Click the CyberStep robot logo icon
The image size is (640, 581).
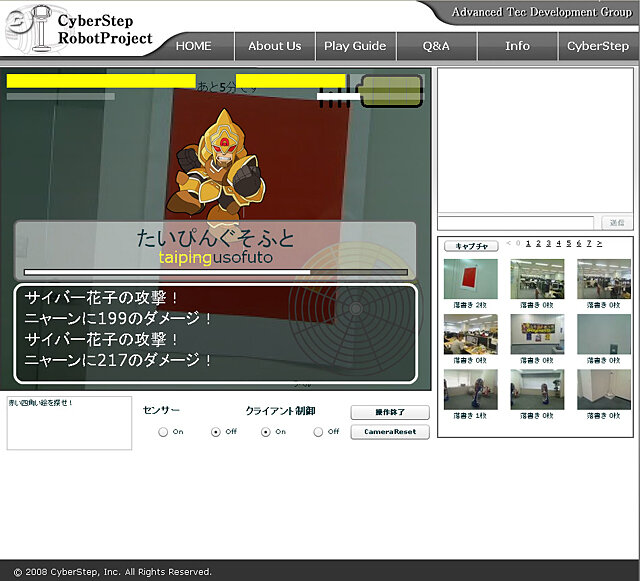pyautogui.click(x=25, y=28)
